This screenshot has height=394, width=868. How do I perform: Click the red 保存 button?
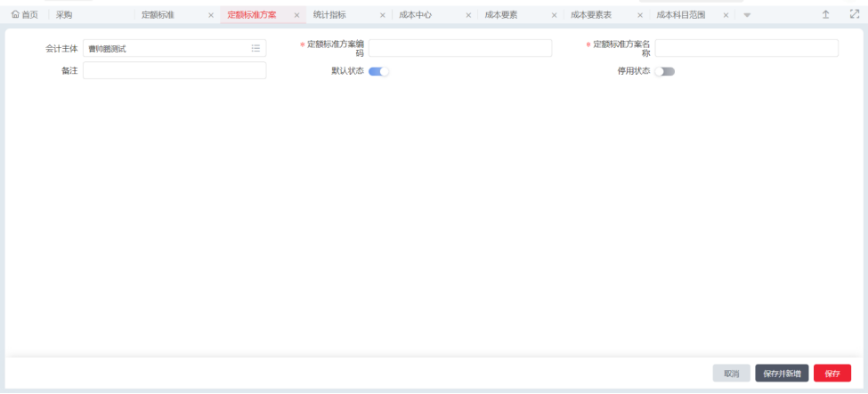[832, 373]
